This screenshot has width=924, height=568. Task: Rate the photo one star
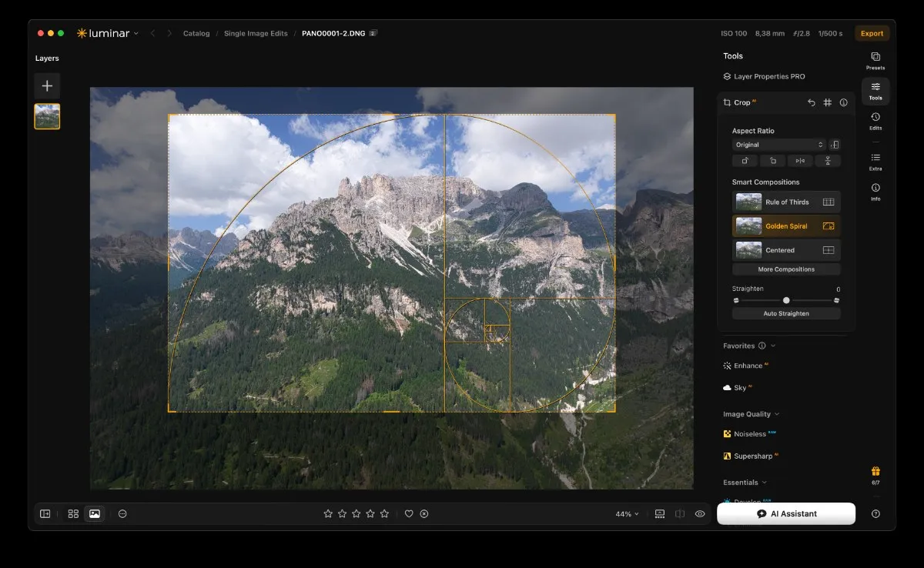coord(328,513)
